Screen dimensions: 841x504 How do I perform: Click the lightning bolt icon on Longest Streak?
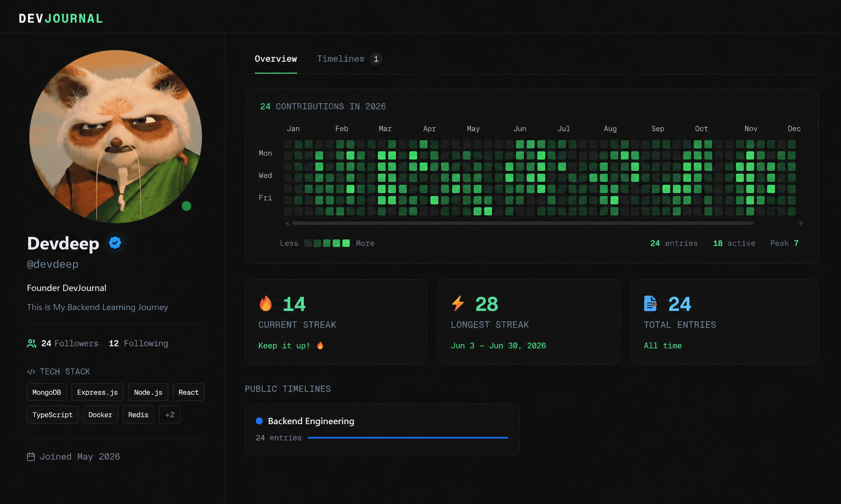[x=458, y=303]
